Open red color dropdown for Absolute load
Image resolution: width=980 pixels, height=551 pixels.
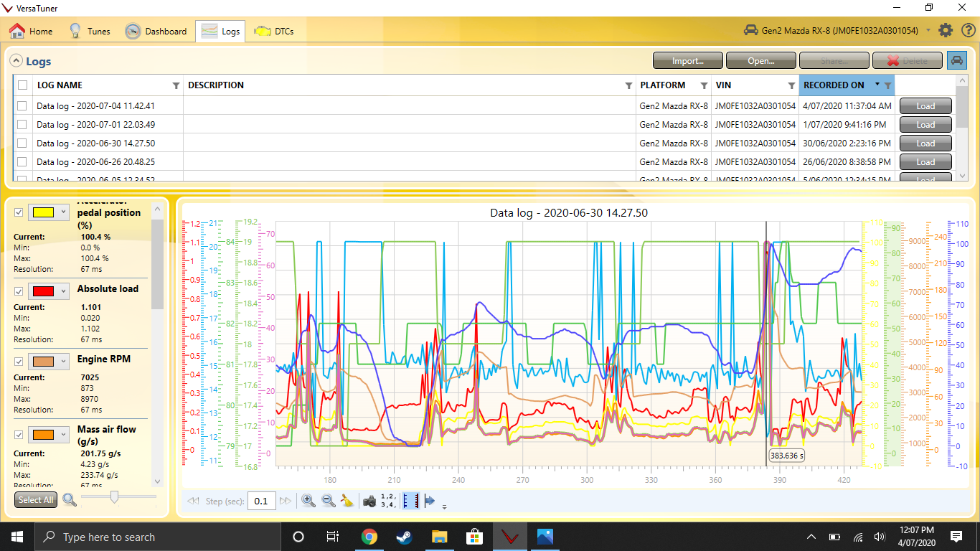[x=48, y=291]
